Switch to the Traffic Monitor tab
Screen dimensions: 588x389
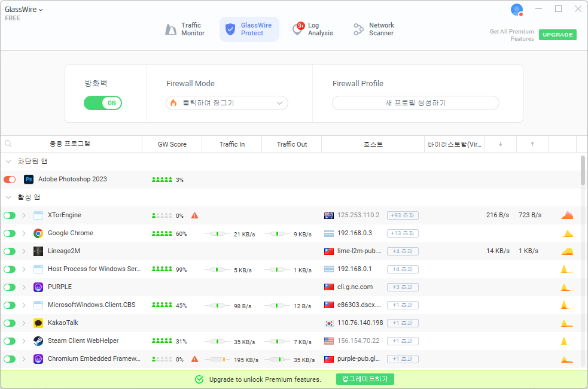pyautogui.click(x=185, y=29)
